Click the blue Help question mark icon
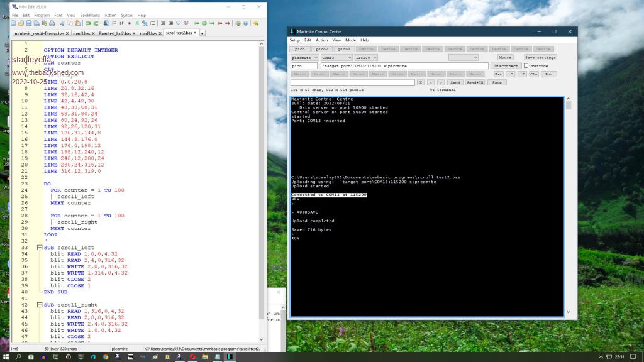 click(x=245, y=23)
